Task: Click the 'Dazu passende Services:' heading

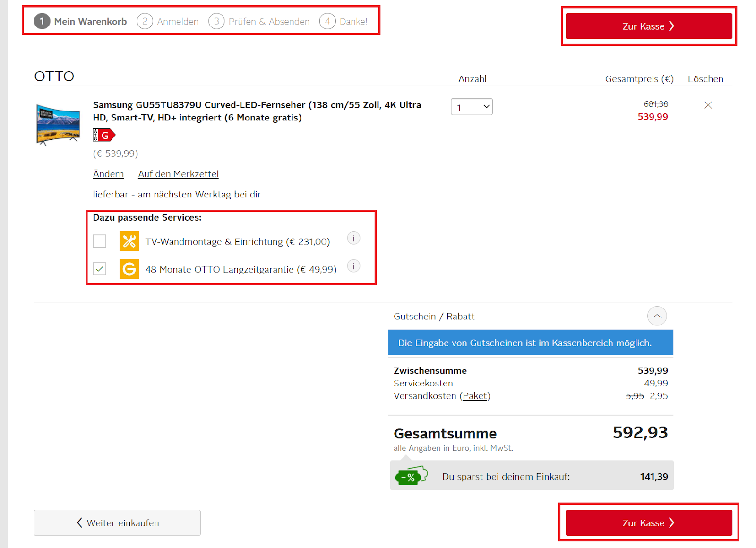Action: point(147,217)
